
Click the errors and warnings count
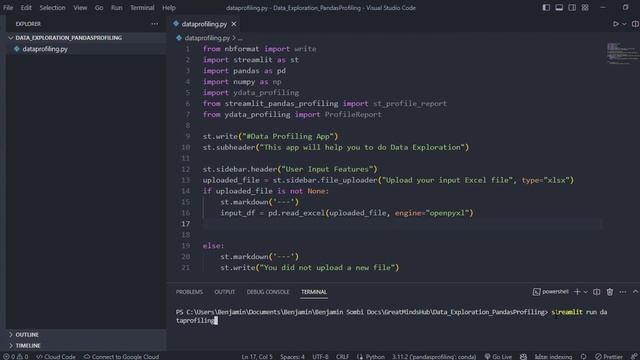(x=16, y=356)
